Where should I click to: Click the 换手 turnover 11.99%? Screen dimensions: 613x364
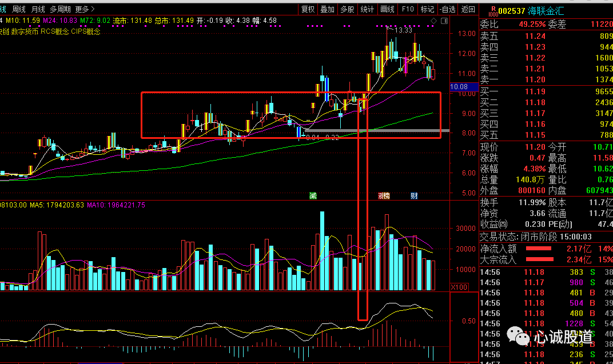click(532, 203)
